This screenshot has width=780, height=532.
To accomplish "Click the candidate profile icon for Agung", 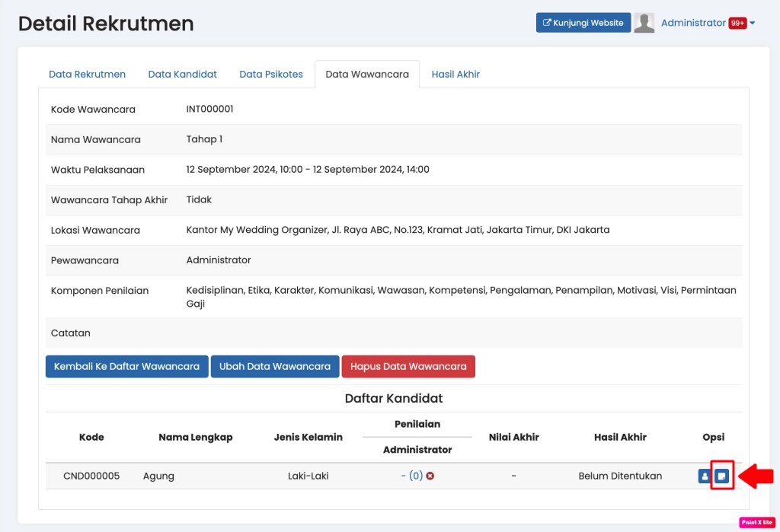I will (705, 476).
